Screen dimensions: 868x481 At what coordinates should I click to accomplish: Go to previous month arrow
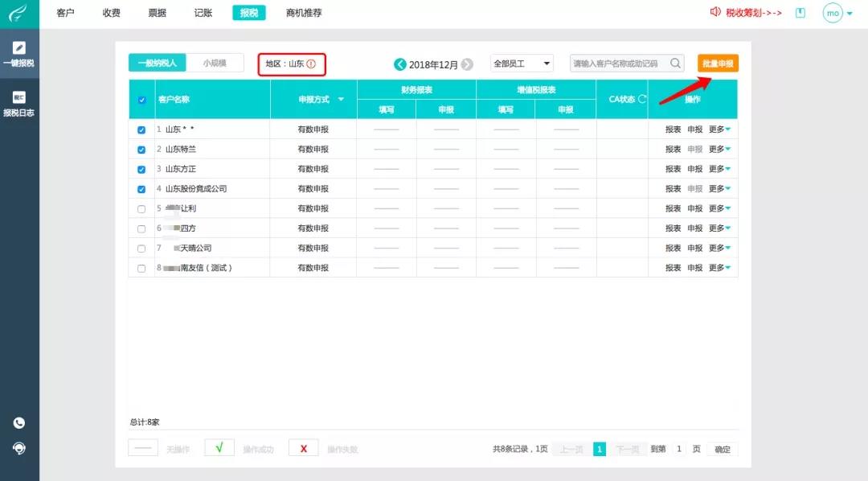399,64
